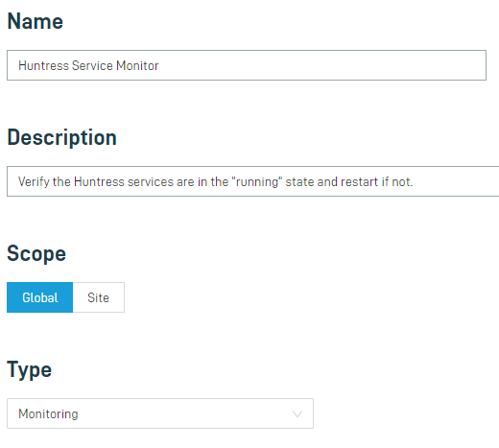The image size is (499, 448).
Task: Open the Type dropdown showing Monitoring
Action: coord(160,413)
